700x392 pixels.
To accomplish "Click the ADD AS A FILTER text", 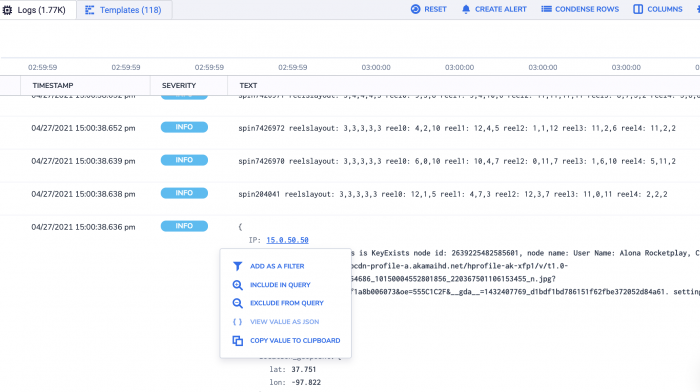I will [x=277, y=266].
